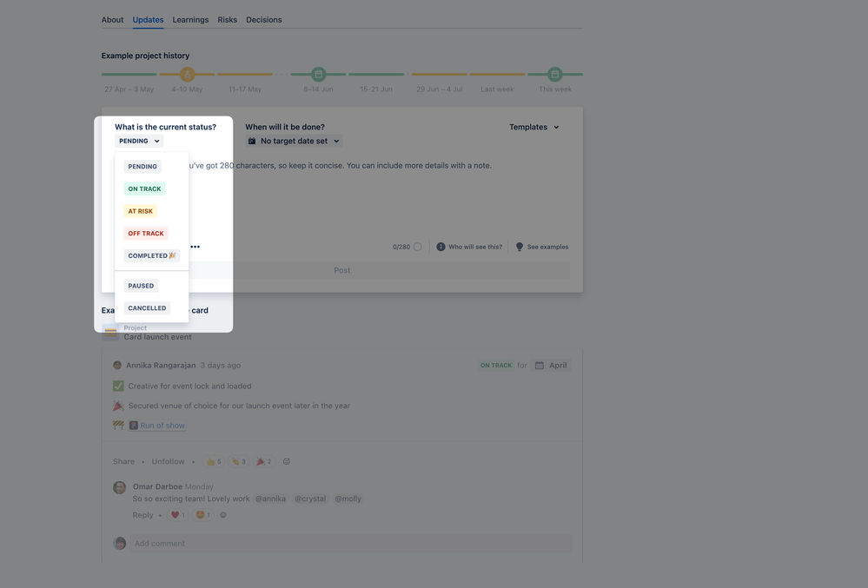Choose ON TRACK status option
The image size is (868, 588).
pyautogui.click(x=144, y=188)
